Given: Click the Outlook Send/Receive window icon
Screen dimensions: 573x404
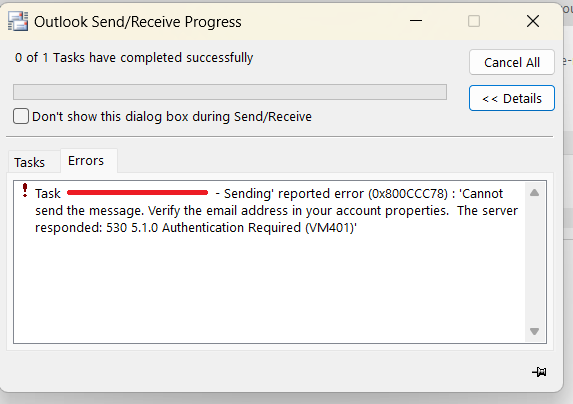Looking at the screenshot, I should 18,21.
